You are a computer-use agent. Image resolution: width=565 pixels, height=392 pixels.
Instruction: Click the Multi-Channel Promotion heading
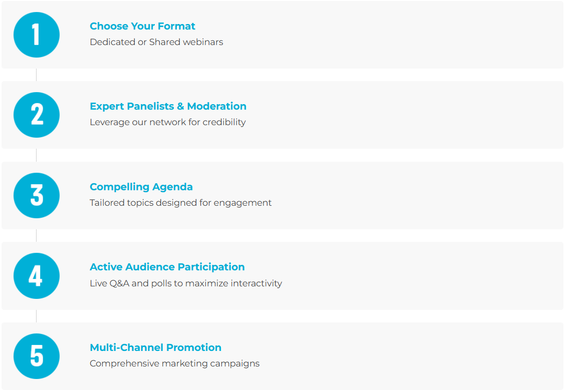[x=155, y=347]
